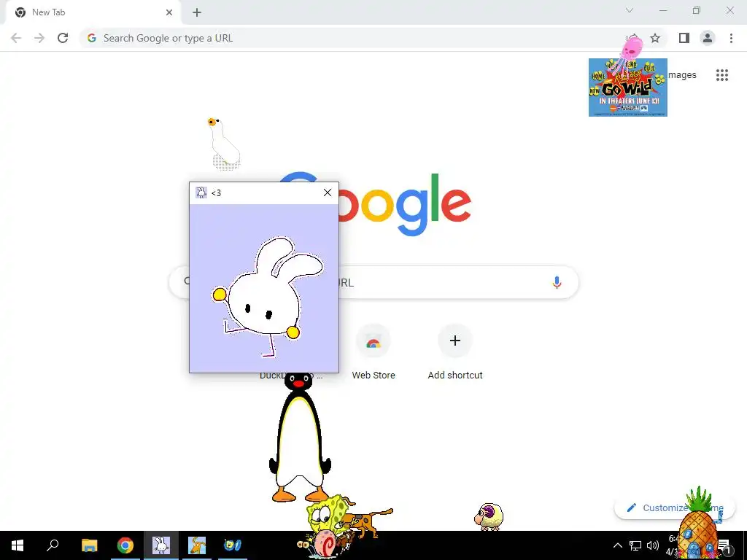Open the Google apps grid
Viewport: 747px width, 560px height.
[x=722, y=75]
